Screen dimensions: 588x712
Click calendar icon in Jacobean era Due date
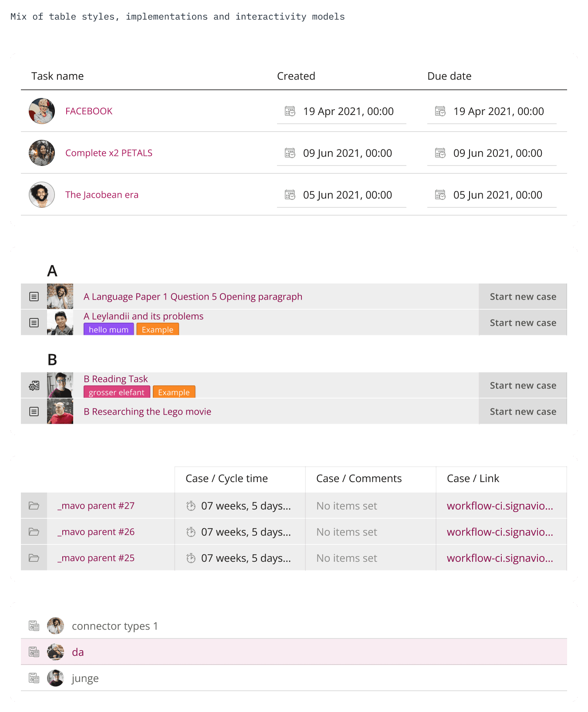(440, 195)
